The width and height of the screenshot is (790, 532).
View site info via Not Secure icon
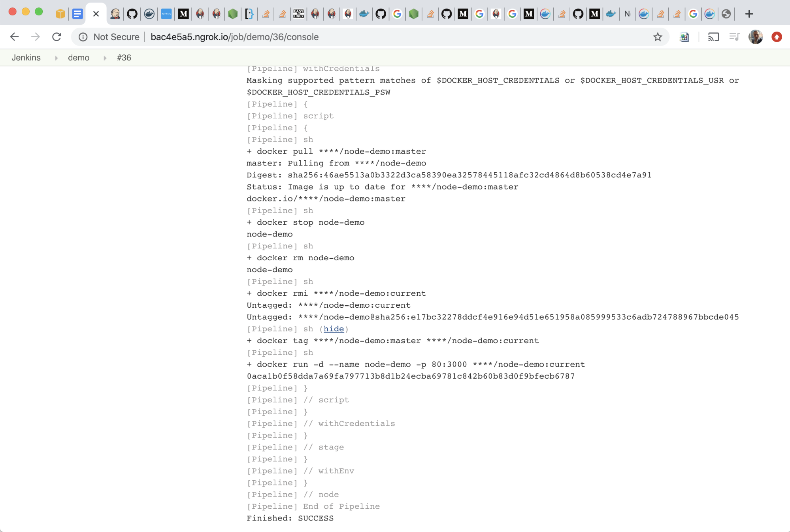pyautogui.click(x=83, y=37)
